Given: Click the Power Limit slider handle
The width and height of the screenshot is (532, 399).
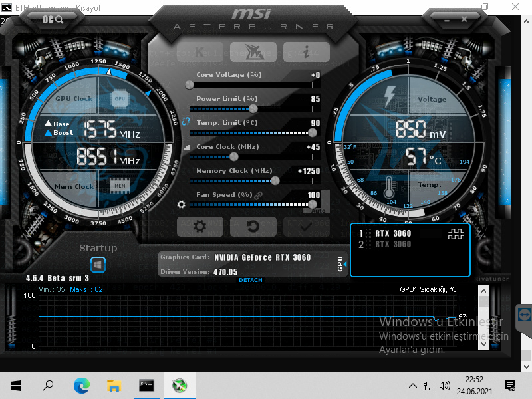Looking at the screenshot, I should (253, 109).
